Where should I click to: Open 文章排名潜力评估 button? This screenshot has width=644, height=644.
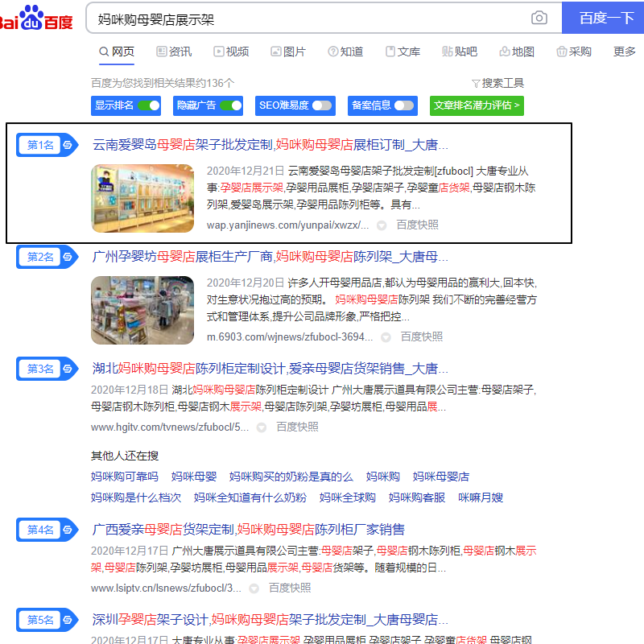(477, 105)
